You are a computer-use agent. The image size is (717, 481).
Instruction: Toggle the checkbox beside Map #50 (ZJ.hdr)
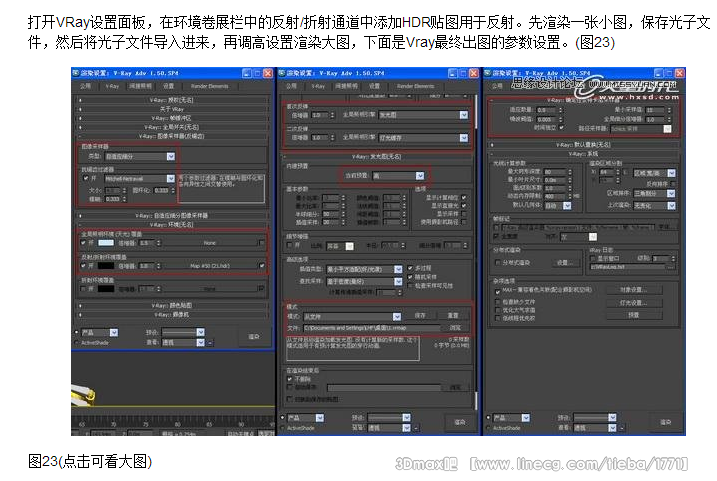pos(262,266)
